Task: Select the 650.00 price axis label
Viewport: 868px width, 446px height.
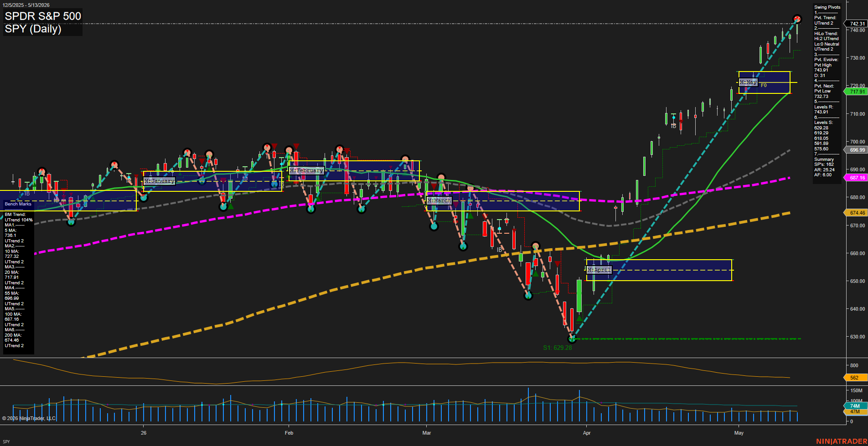Action: pos(858,281)
